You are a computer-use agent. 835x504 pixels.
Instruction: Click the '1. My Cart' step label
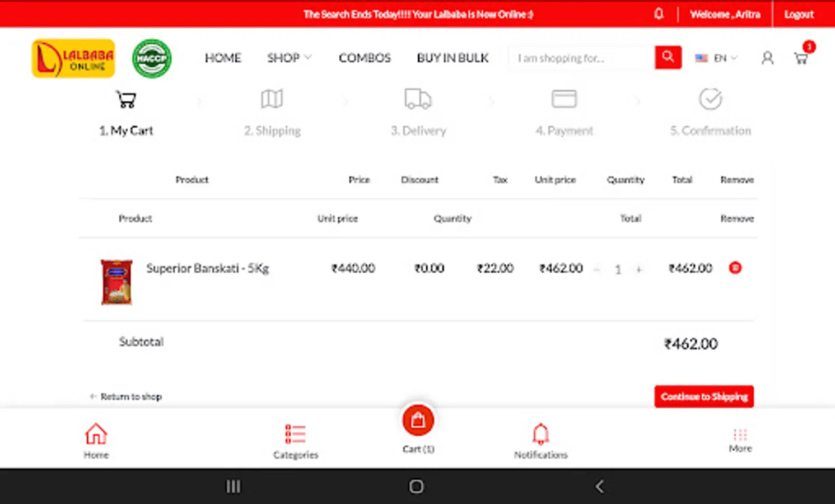(x=126, y=130)
